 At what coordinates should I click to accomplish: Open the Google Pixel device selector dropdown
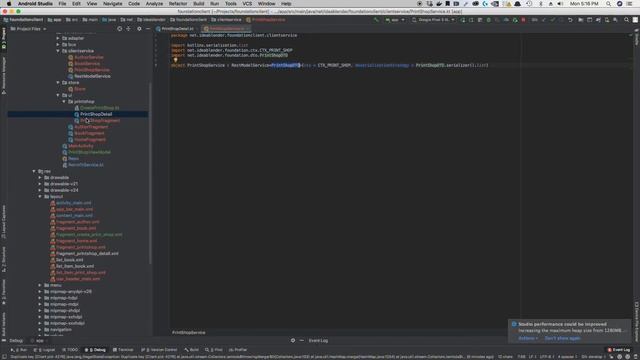(433, 20)
